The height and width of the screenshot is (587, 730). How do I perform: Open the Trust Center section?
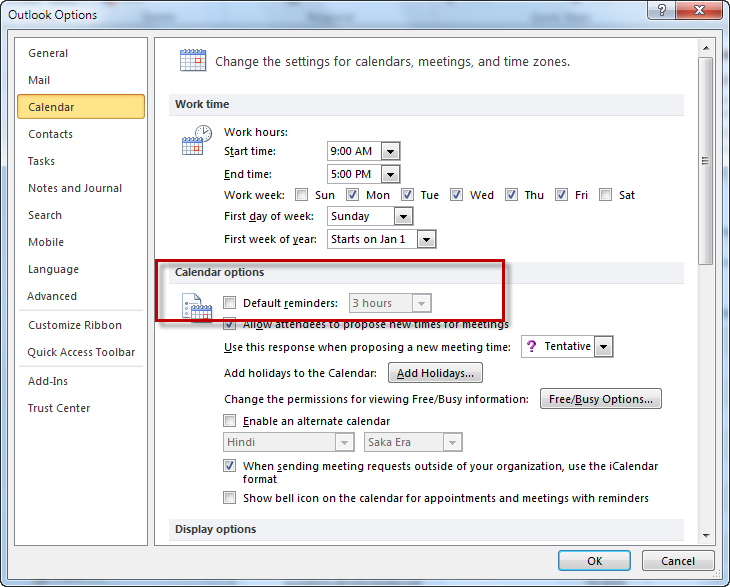coord(59,408)
